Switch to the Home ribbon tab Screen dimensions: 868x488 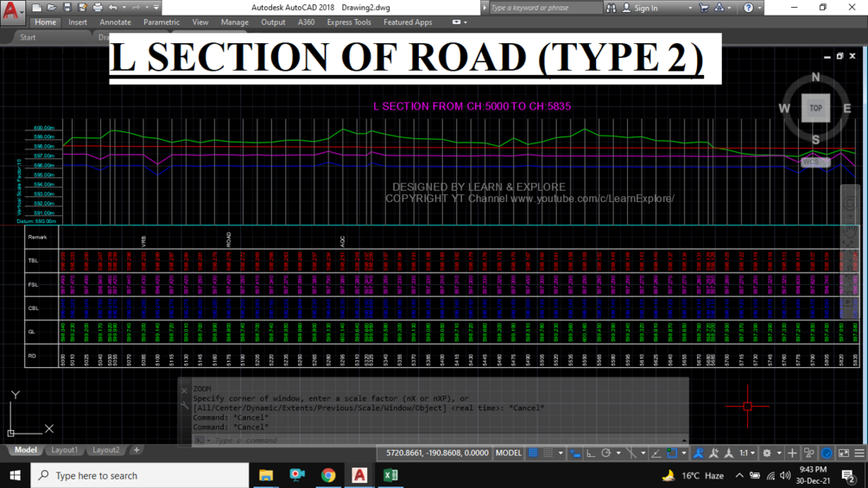click(x=46, y=22)
